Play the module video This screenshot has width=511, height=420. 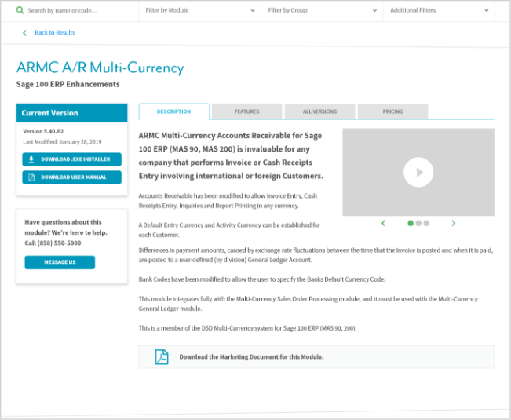pyautogui.click(x=418, y=173)
